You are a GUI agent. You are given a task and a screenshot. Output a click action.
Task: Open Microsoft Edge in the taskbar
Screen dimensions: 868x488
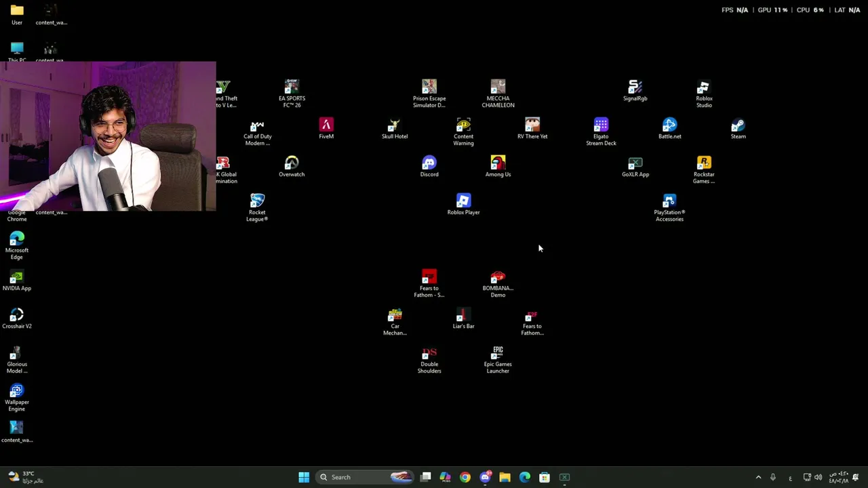[x=524, y=477]
